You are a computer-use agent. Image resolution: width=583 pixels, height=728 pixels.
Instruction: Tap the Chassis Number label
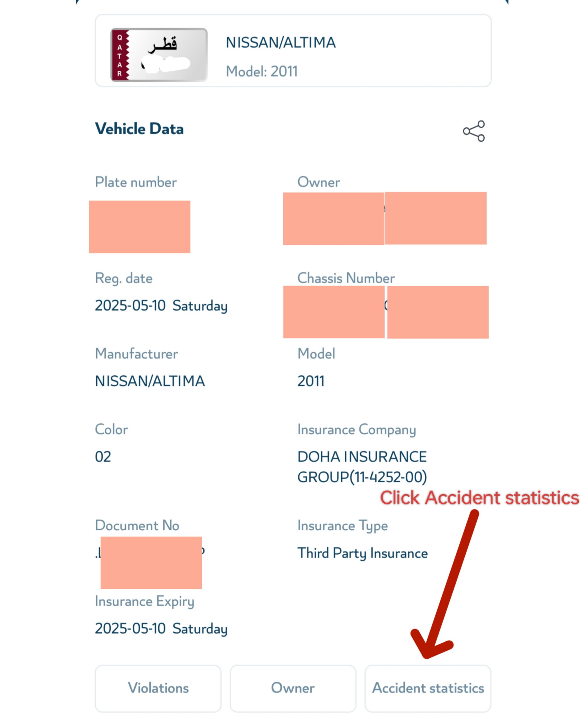(x=346, y=278)
